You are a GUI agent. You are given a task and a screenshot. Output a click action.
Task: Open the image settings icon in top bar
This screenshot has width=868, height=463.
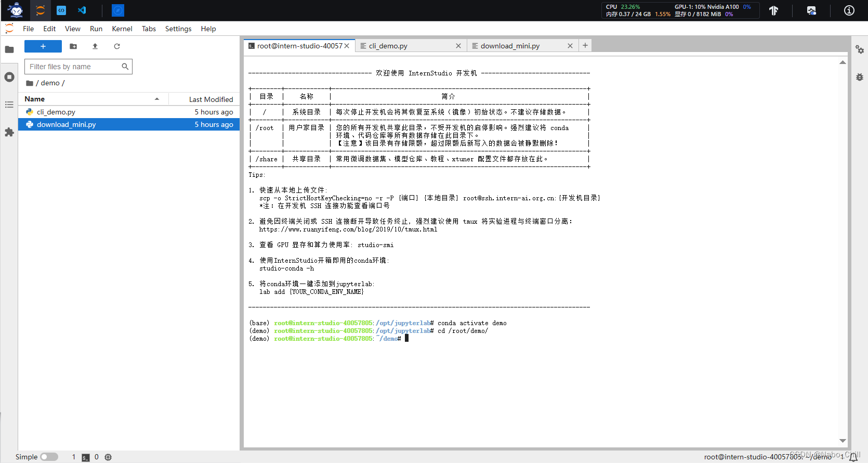coord(811,10)
